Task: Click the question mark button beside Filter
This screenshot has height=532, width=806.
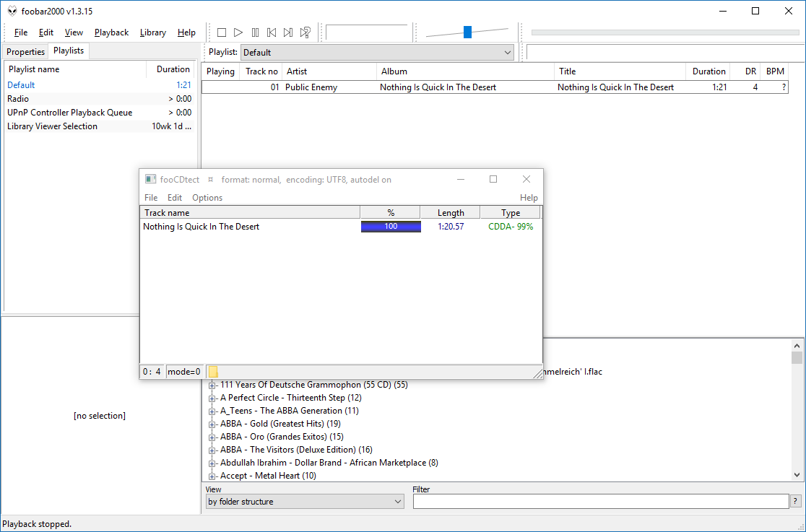Action: coord(796,501)
